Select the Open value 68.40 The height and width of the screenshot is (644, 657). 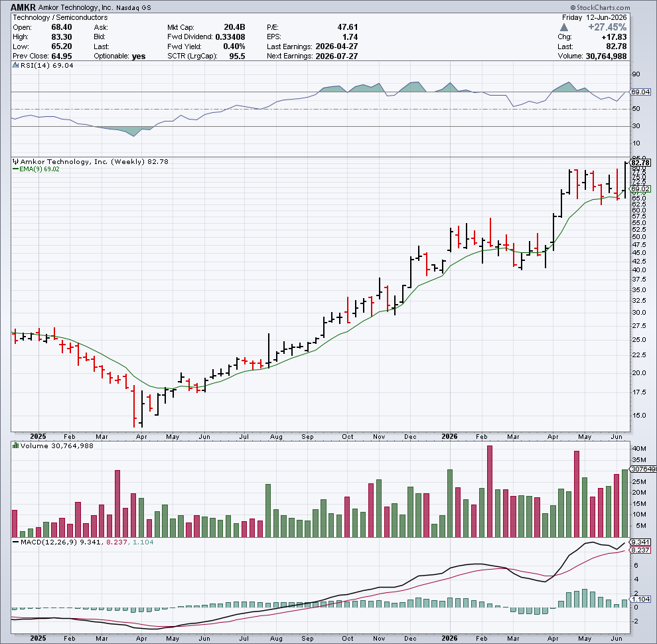click(61, 27)
